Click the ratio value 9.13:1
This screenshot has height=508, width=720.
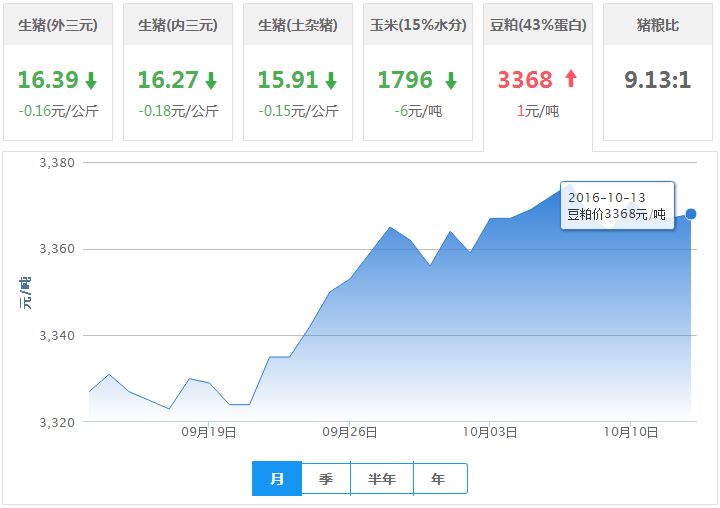658,80
